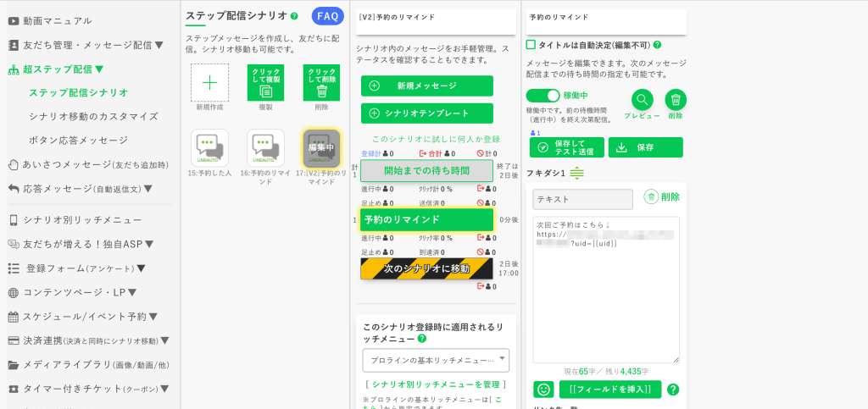This screenshot has height=409, width=868.
Task: Open the プロラインの基本リッチメニュー dropdown
Action: [436, 361]
